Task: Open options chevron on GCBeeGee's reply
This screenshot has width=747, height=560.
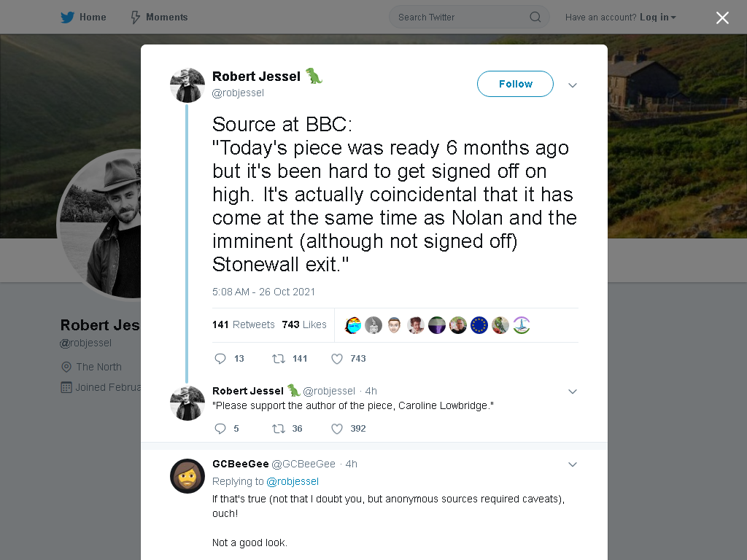Action: [573, 464]
